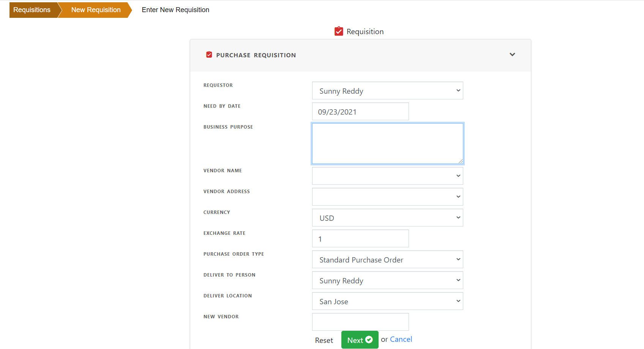Open the Requestor dropdown

[x=387, y=91]
